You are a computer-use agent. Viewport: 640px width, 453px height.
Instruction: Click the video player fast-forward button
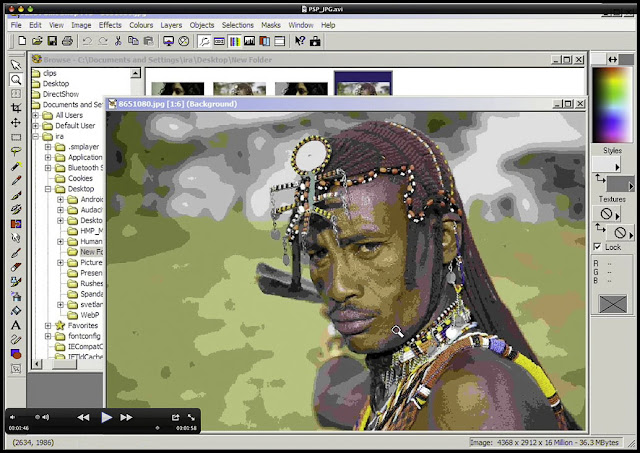pyautogui.click(x=126, y=417)
